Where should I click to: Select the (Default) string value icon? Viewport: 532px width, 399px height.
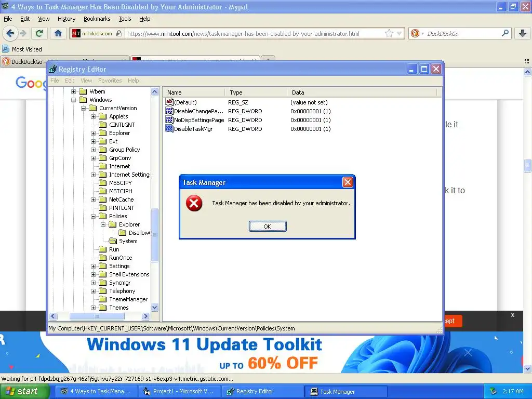coord(169,102)
